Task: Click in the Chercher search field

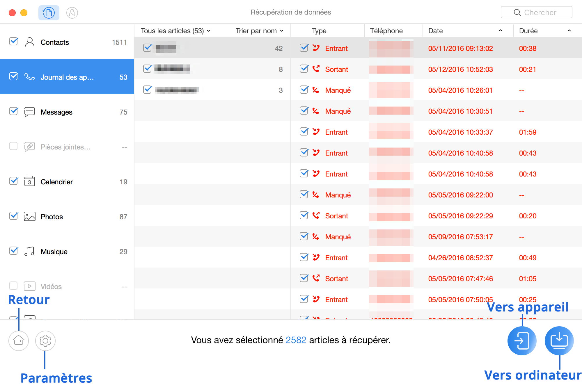Action: pyautogui.click(x=536, y=13)
